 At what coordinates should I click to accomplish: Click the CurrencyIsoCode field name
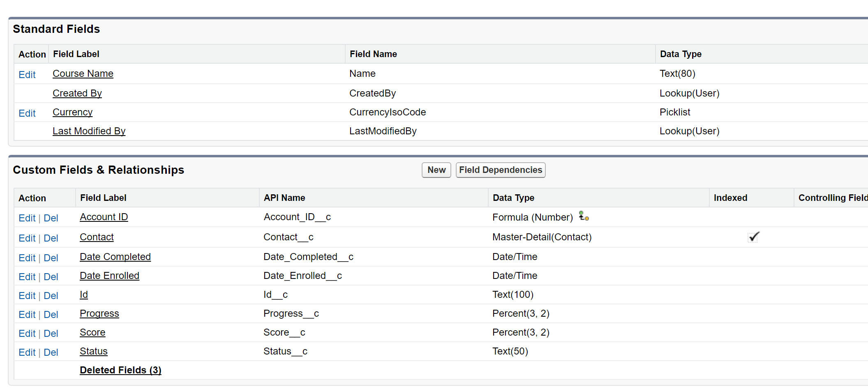[x=388, y=112]
